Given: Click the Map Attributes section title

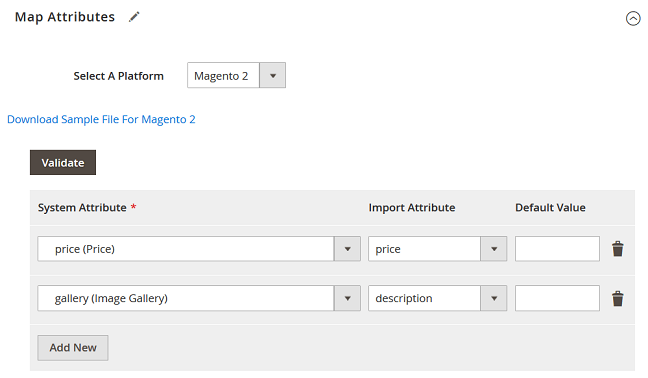Looking at the screenshot, I should [x=65, y=17].
